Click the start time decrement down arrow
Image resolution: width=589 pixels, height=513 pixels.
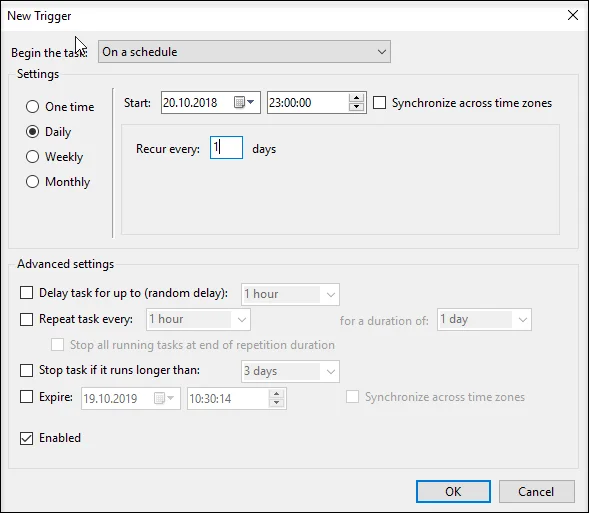click(356, 107)
